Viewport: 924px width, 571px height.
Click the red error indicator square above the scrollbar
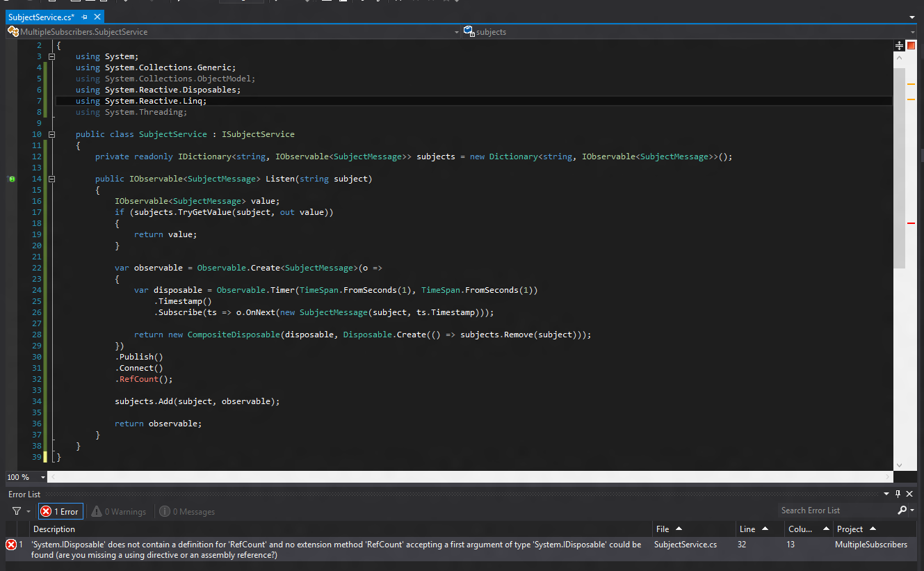click(910, 45)
